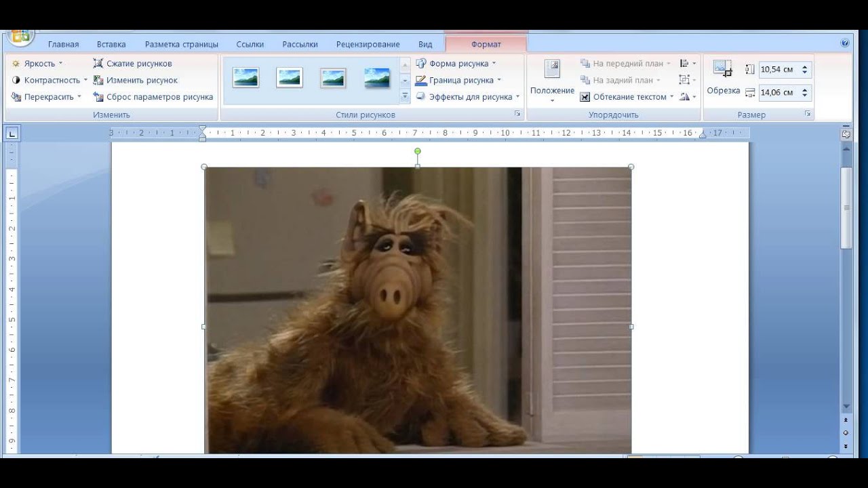
Task: Click Сжатие рисунков compress button
Action: coord(133,63)
